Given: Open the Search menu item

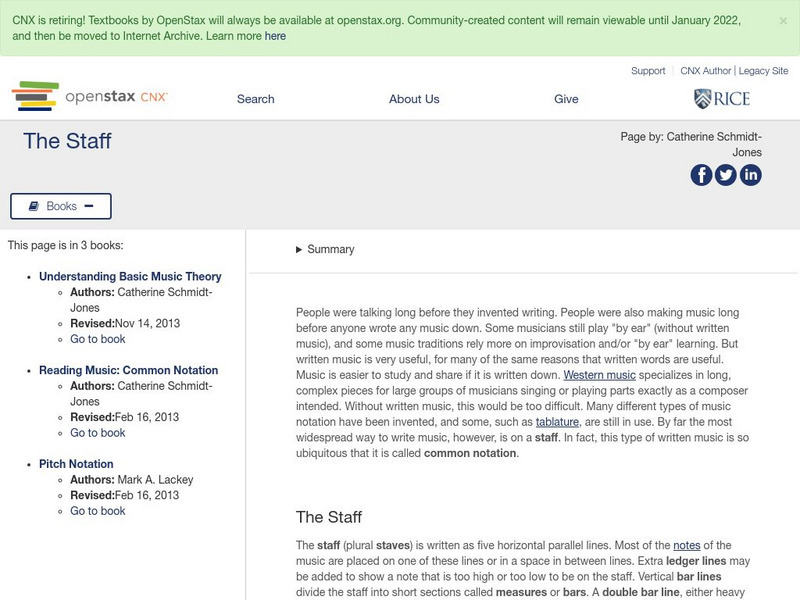Looking at the screenshot, I should click(x=255, y=99).
